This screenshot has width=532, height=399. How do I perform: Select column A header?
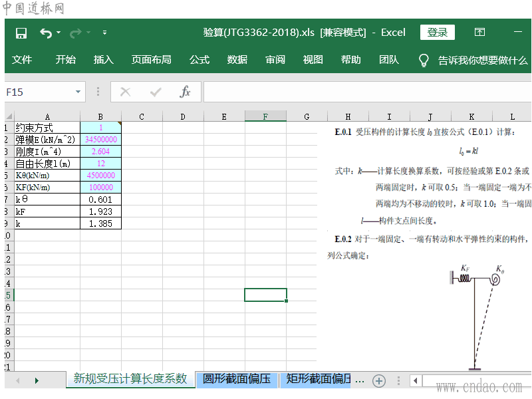pos(47,116)
